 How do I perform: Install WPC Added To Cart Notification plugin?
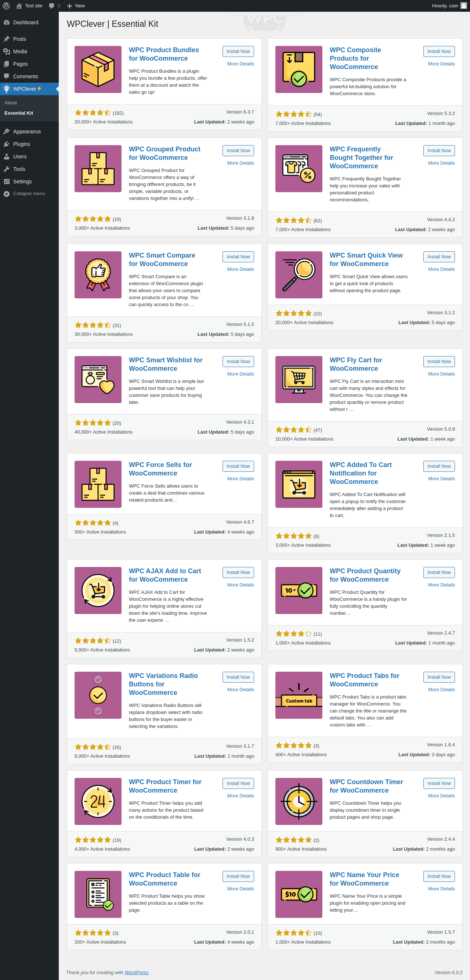tap(439, 466)
